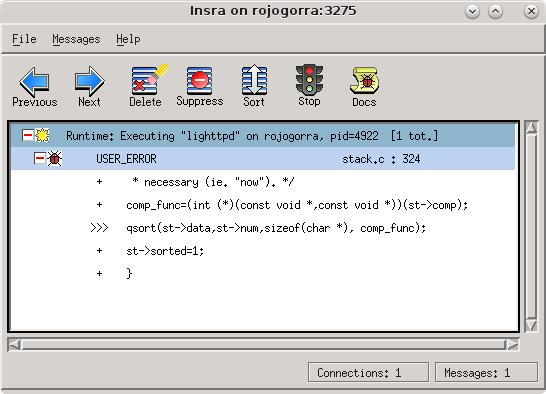Select the Runtime Executing lighttpd row

pyautogui.click(x=263, y=136)
